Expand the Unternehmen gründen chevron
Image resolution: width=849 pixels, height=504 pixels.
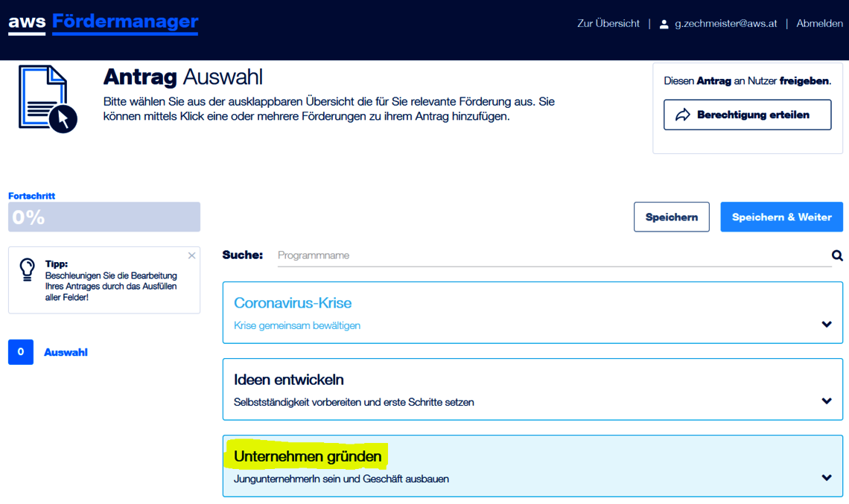tap(826, 477)
